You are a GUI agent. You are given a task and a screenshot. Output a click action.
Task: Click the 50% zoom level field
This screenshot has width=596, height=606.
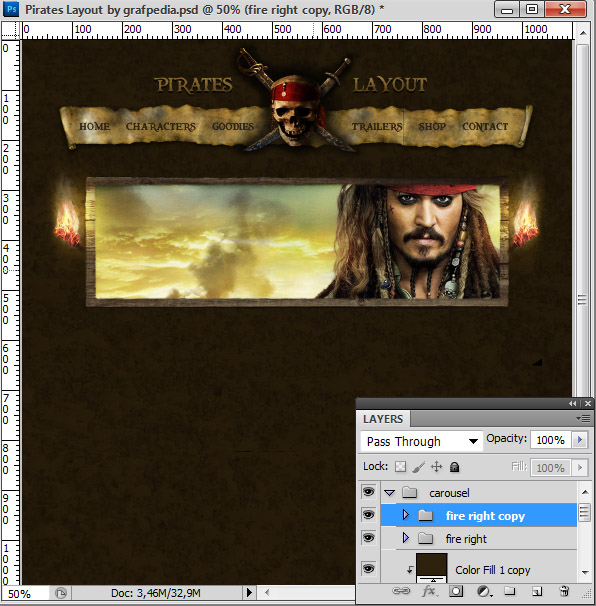[25, 593]
